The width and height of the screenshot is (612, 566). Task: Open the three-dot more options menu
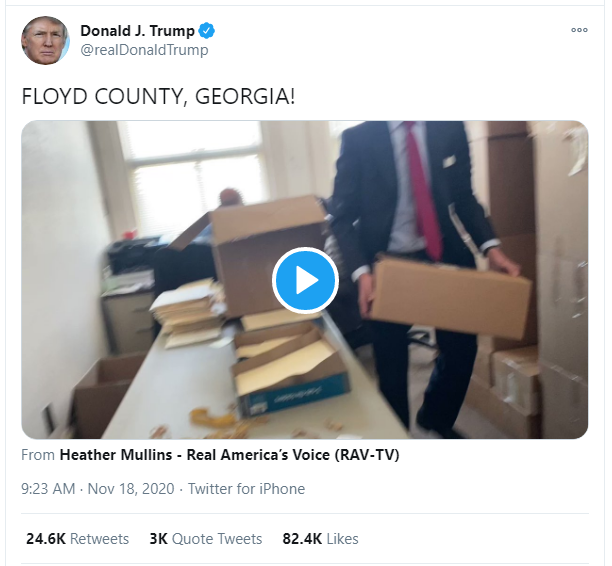[x=579, y=30]
